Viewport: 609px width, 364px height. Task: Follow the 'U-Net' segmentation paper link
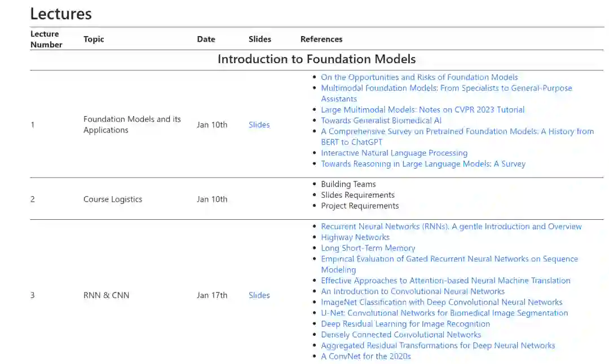tap(444, 313)
